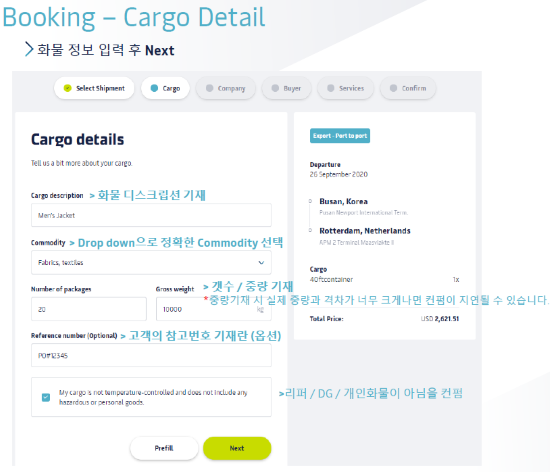Click the Rotterdam, Netherlands route marker circle
The image size is (550, 472).
tap(310, 230)
